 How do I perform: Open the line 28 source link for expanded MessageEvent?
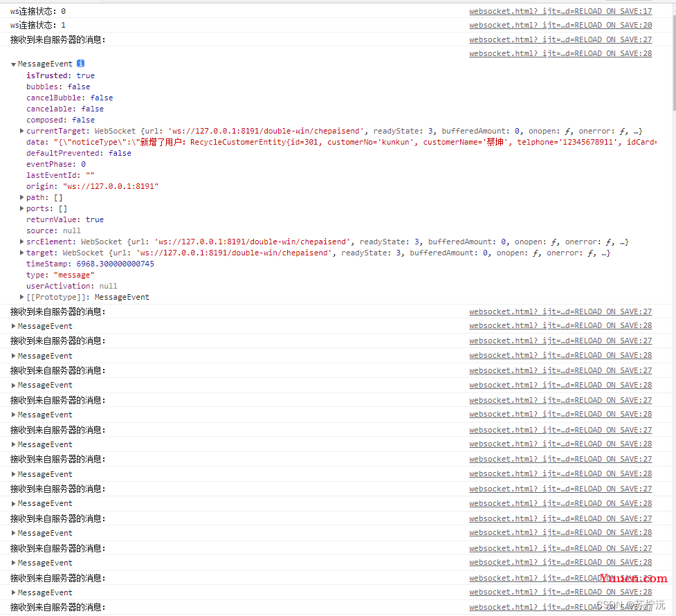pyautogui.click(x=560, y=53)
